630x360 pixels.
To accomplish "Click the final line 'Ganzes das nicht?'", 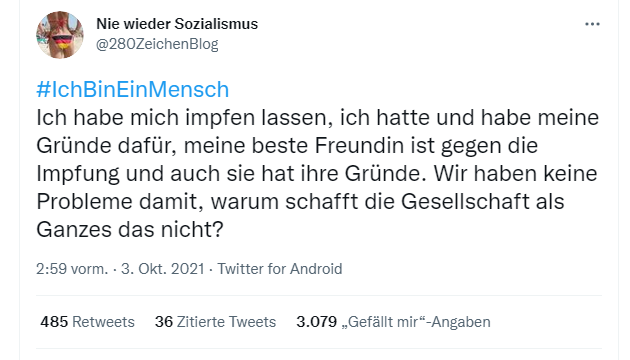I will 130,230.
